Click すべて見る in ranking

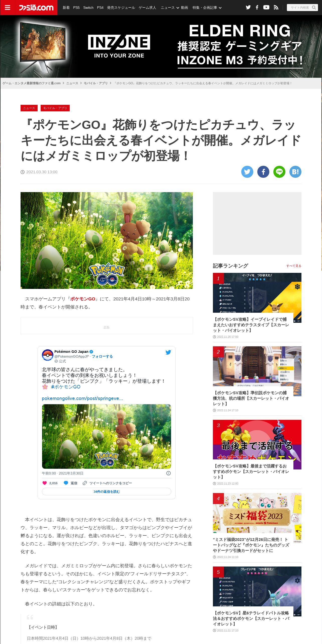coord(294,266)
